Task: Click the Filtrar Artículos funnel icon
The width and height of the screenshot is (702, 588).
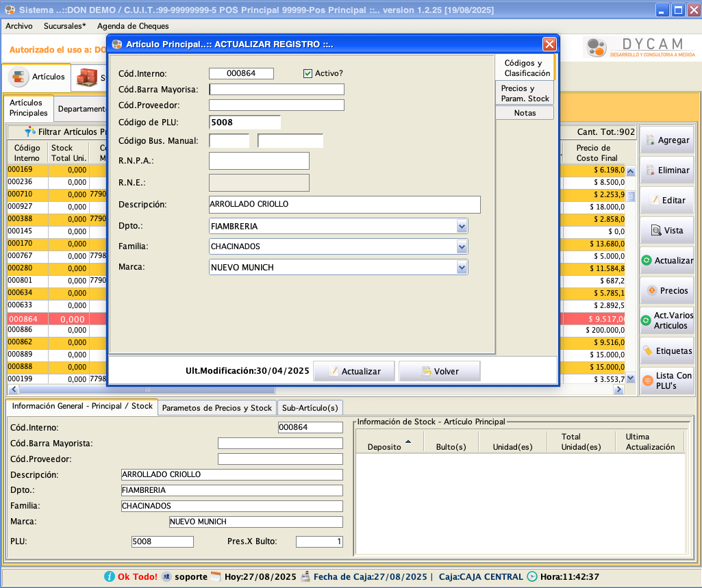Action: point(29,131)
